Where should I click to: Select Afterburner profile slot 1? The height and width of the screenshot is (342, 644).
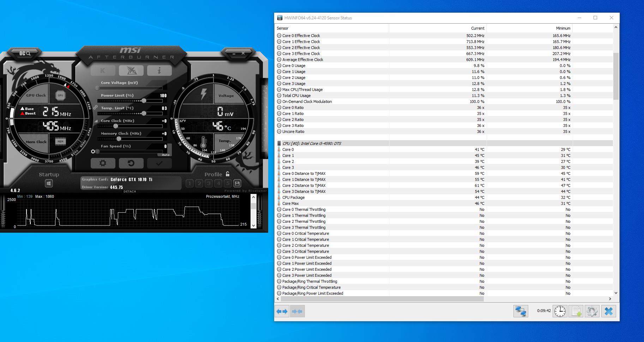pyautogui.click(x=189, y=183)
